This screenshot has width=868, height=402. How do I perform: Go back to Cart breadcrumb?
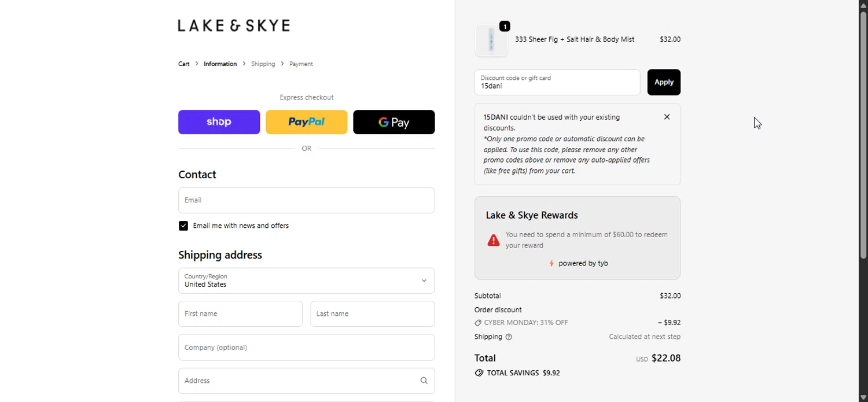point(184,64)
